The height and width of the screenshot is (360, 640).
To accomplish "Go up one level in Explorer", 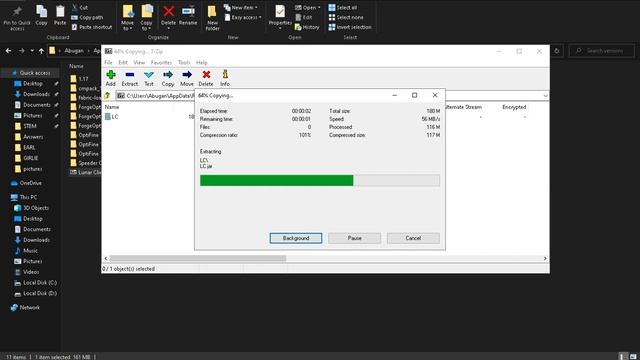I will (41, 51).
